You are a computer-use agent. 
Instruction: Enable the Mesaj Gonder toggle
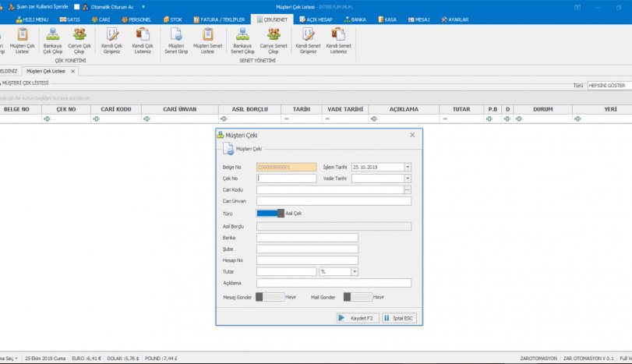[270, 297]
